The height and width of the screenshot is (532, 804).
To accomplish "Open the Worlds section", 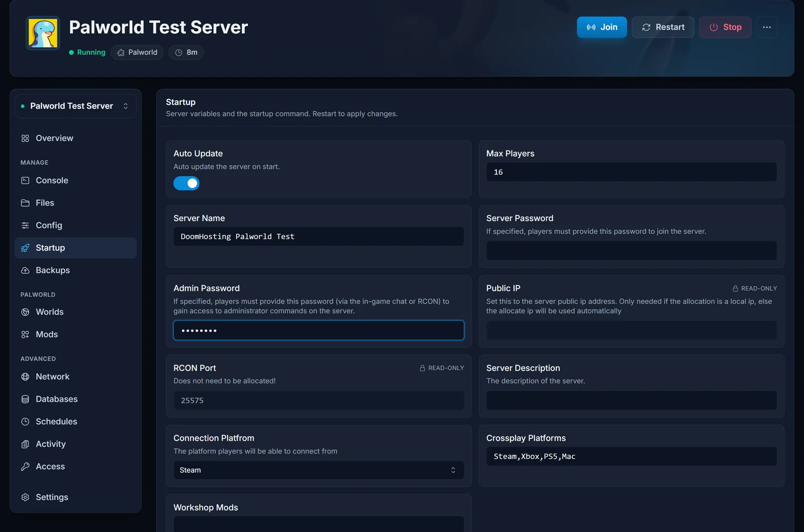I will (x=75, y=312).
